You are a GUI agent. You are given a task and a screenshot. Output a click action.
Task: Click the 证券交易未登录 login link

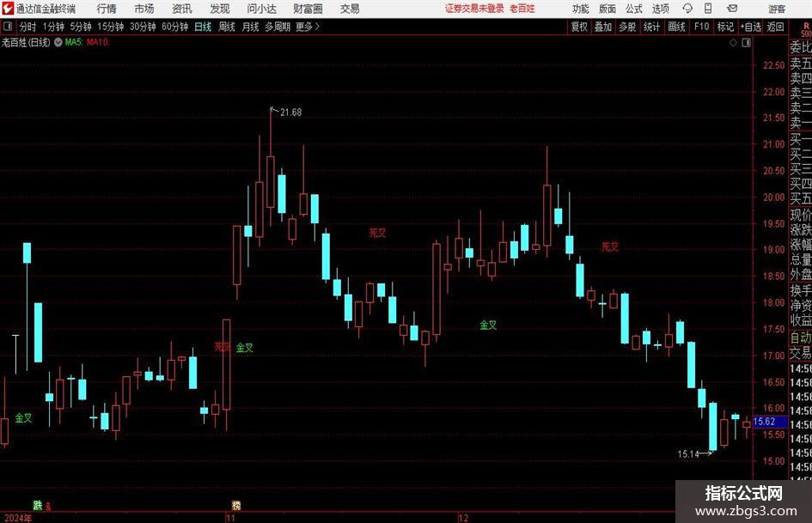pyautogui.click(x=474, y=9)
